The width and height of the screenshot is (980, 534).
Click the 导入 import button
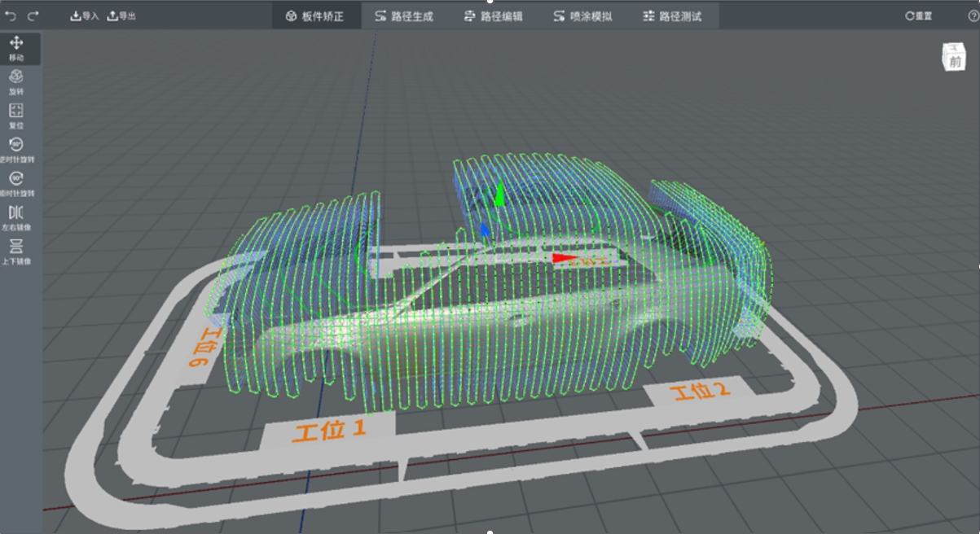pyautogui.click(x=84, y=15)
